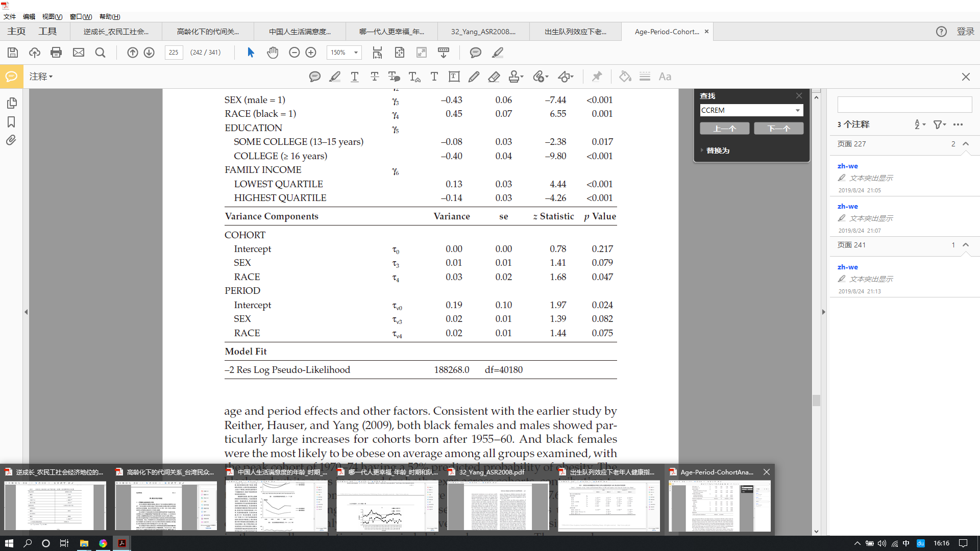
Task: Click the 上一个 (previous) find button
Action: point(724,129)
